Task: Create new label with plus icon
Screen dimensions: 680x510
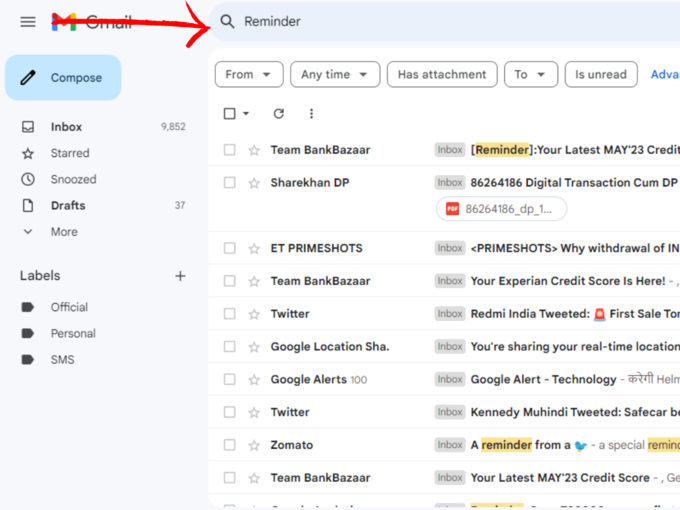Action: [180, 276]
